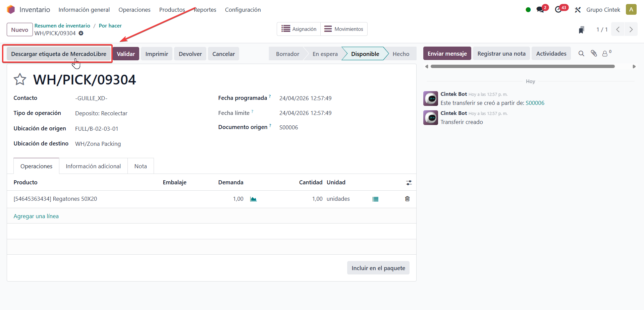
Task: Open Grupo Cintek company switcher
Action: point(603,10)
